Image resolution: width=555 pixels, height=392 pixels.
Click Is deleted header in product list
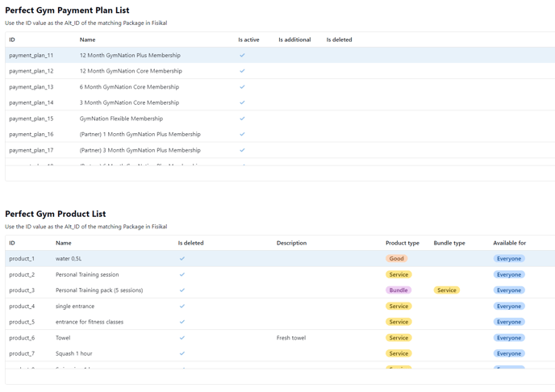tap(190, 243)
